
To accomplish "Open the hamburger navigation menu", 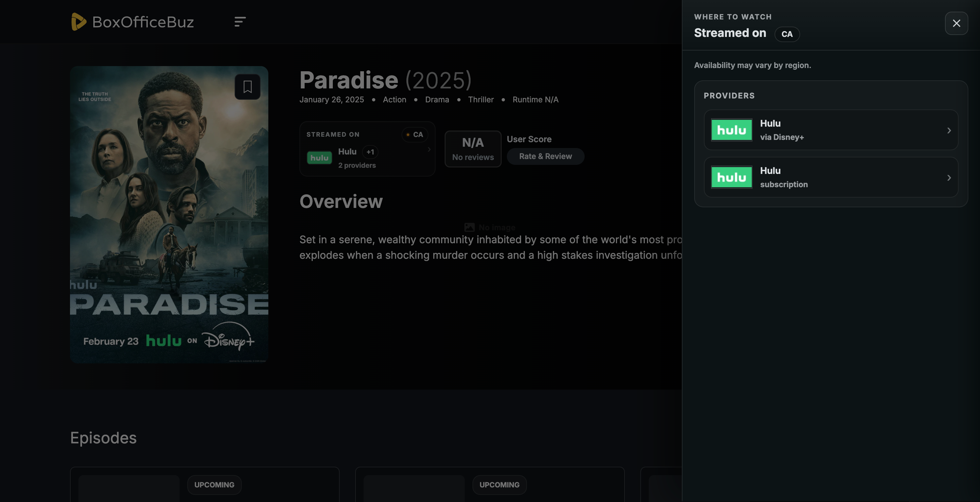I will (240, 22).
